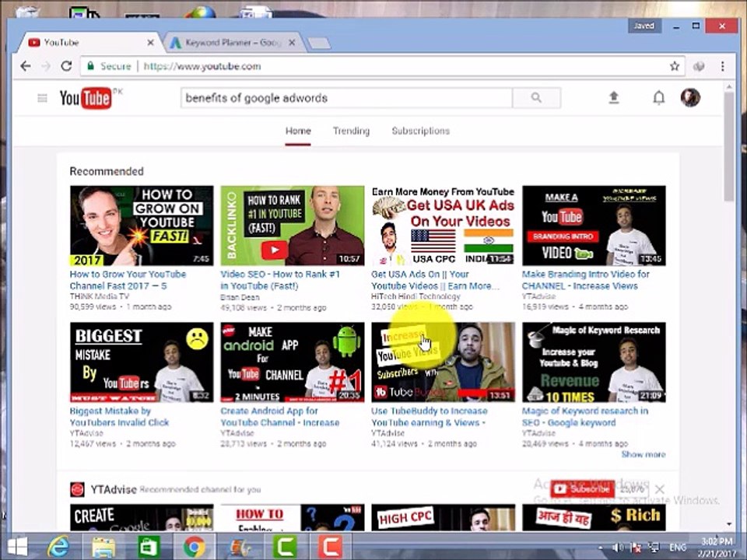Open the HIGH CPC video thumbnail

[x=443, y=518]
